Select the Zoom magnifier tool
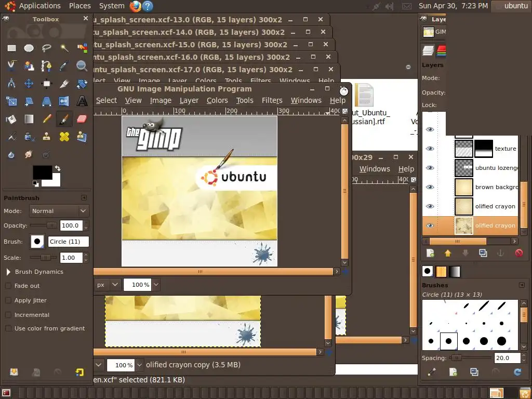This screenshot has height=399, width=532. tap(82, 65)
